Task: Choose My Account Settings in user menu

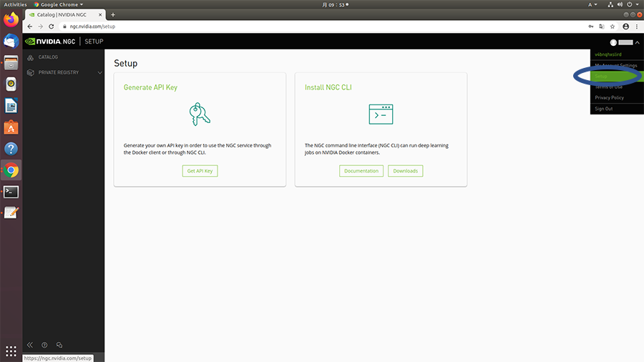Action: tap(615, 65)
